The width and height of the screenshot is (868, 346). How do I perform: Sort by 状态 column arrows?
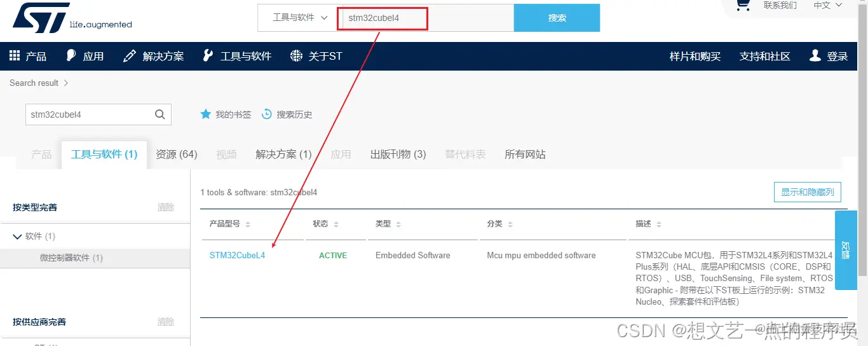click(336, 225)
